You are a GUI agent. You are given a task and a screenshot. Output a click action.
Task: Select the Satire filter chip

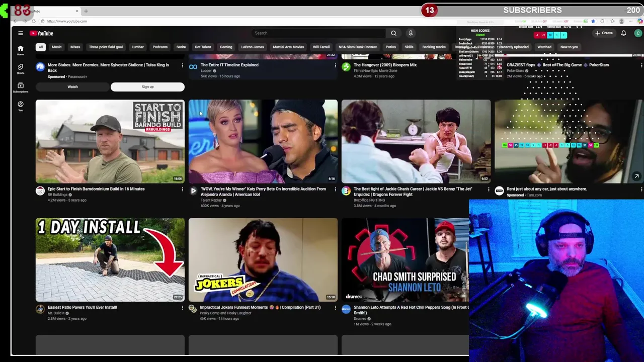coord(181,47)
